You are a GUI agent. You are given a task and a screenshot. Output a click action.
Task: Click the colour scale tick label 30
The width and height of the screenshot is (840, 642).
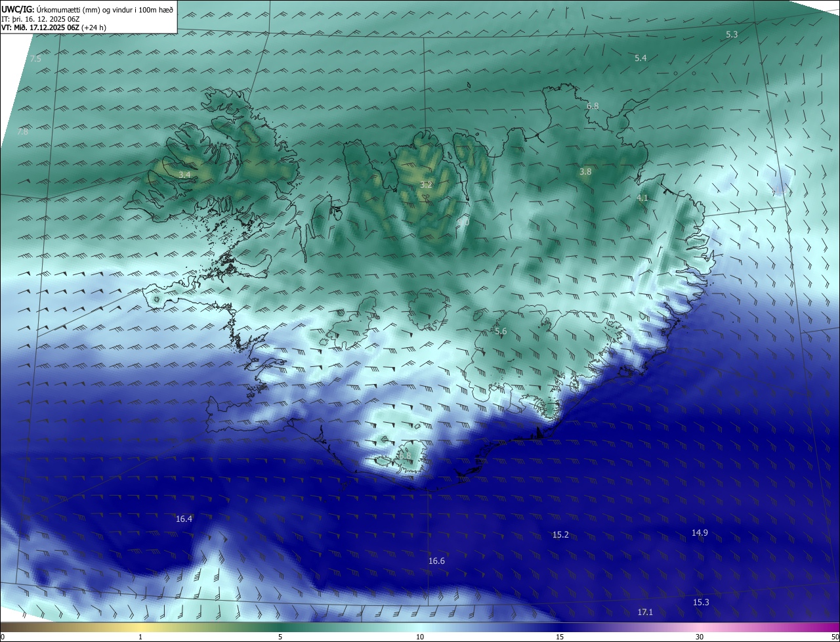pyautogui.click(x=700, y=637)
